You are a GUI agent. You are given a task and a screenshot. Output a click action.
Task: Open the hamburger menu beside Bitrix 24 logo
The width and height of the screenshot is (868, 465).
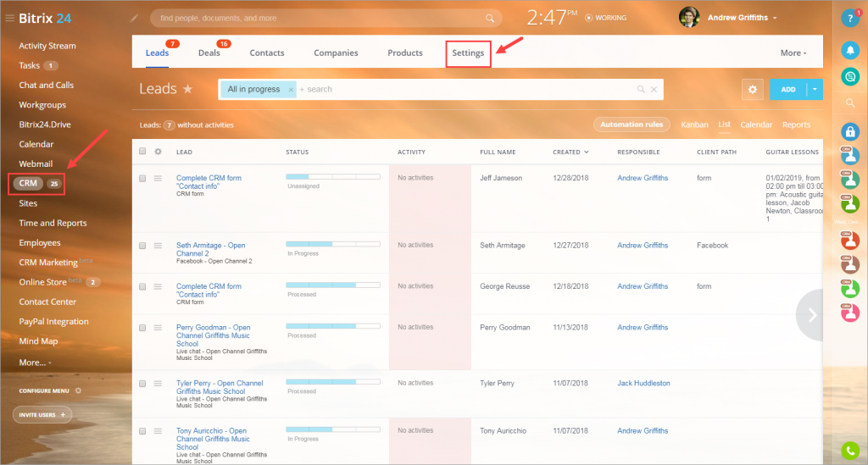9,19
